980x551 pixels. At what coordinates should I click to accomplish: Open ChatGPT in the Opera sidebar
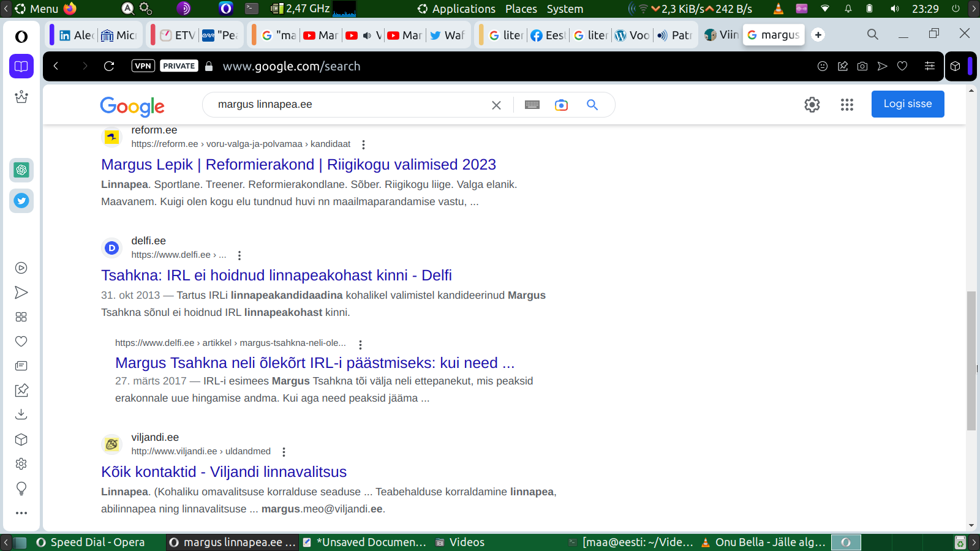point(21,170)
